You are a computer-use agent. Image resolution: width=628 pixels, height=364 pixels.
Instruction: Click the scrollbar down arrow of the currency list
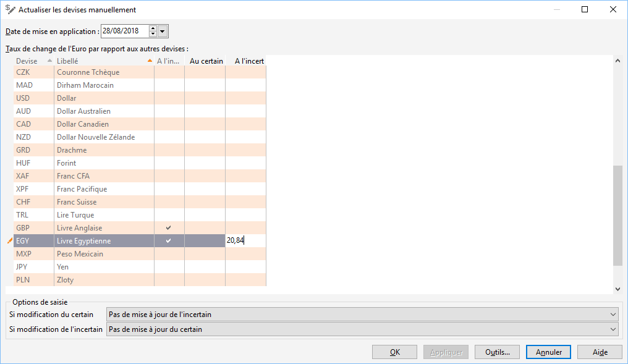[617, 289]
